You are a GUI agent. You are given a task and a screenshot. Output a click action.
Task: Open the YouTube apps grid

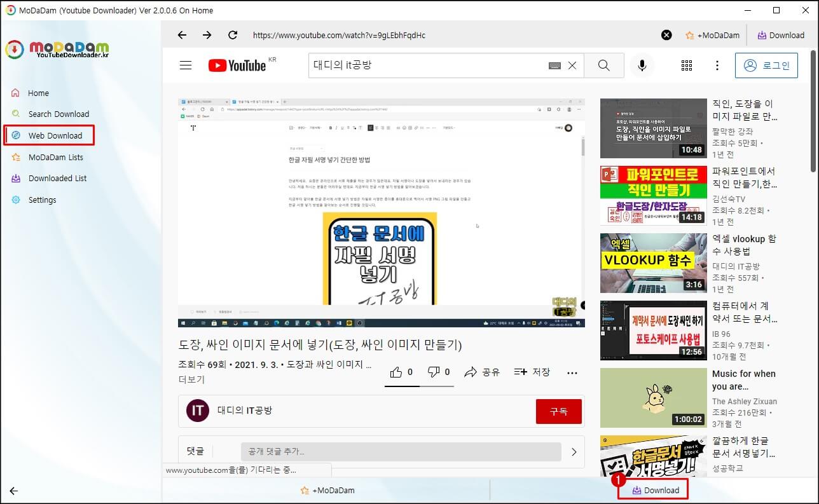[x=687, y=65]
